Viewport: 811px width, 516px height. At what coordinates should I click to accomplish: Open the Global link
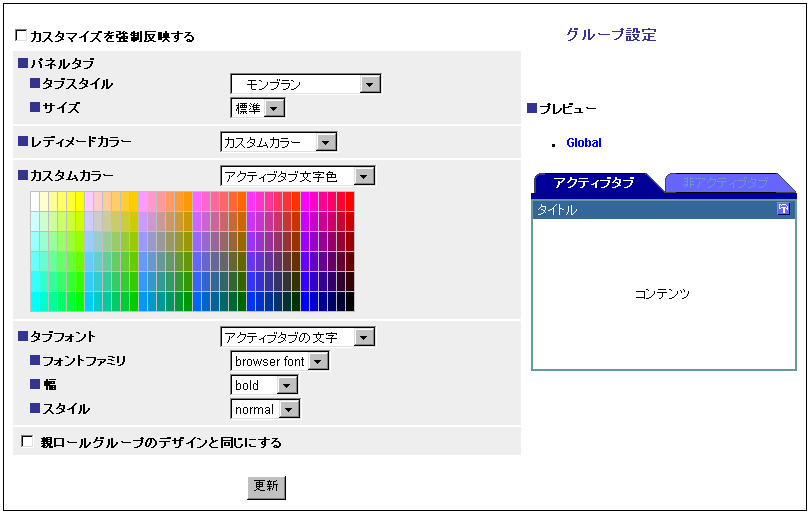click(x=584, y=143)
